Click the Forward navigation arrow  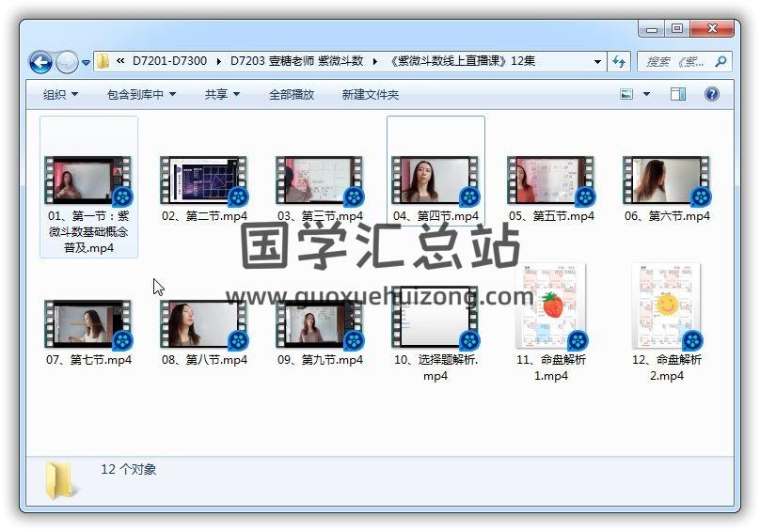(x=67, y=62)
